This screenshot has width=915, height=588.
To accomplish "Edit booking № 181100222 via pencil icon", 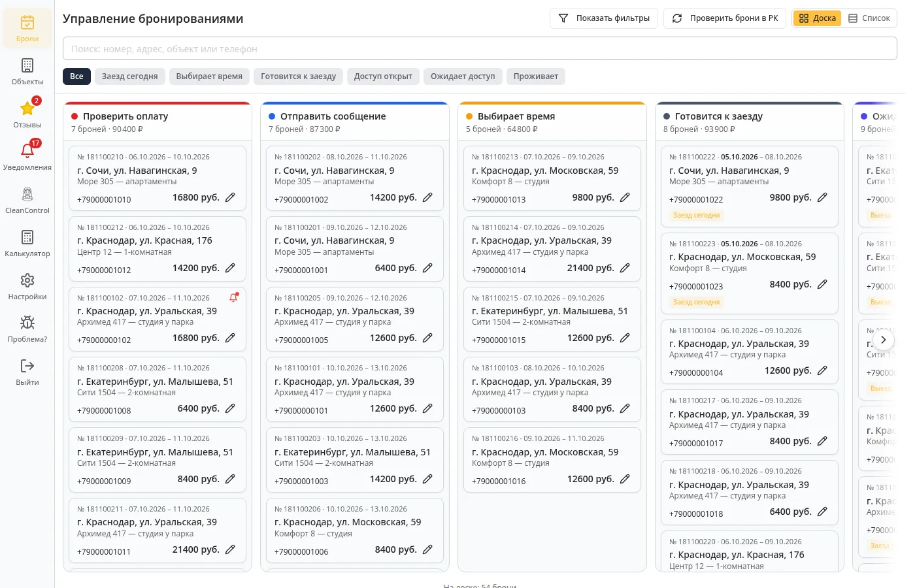I will click(822, 197).
